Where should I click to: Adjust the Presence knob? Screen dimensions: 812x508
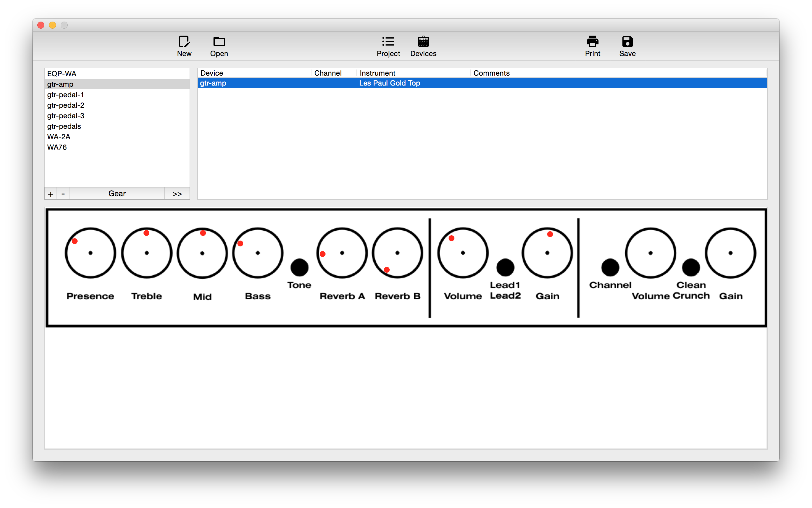[91, 253]
